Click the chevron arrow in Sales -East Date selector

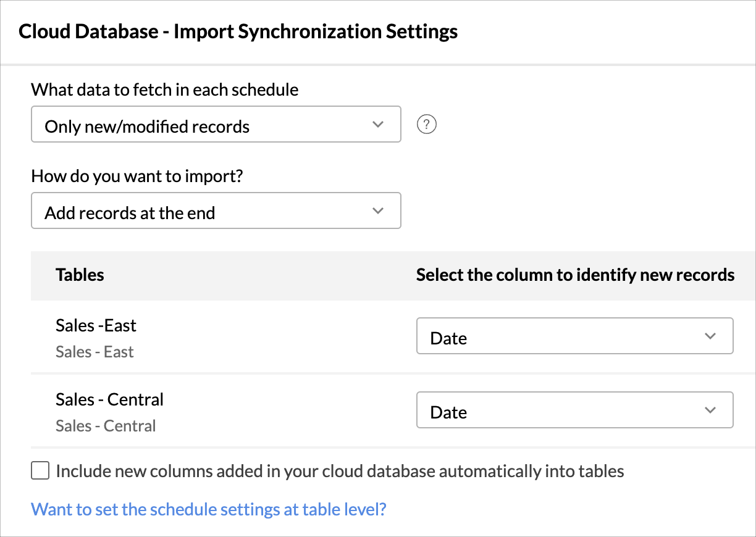710,336
